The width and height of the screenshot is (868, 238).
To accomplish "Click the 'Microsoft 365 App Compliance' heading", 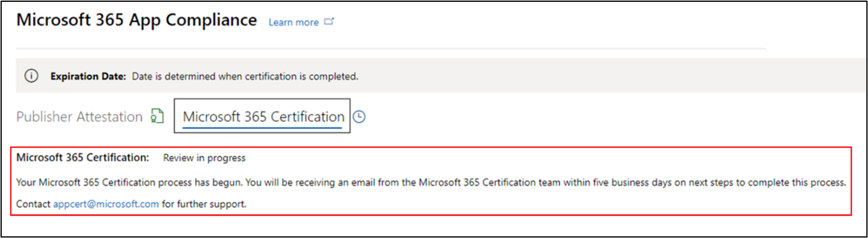I will (x=137, y=20).
